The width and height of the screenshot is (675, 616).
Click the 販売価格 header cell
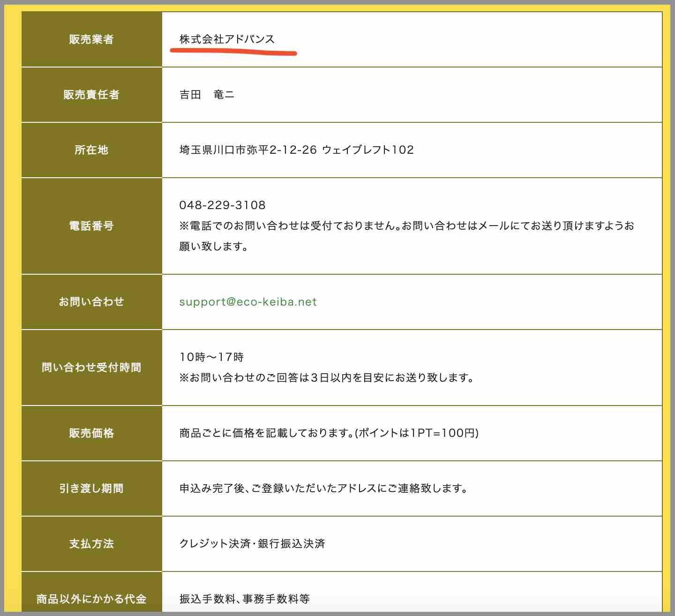tap(92, 434)
